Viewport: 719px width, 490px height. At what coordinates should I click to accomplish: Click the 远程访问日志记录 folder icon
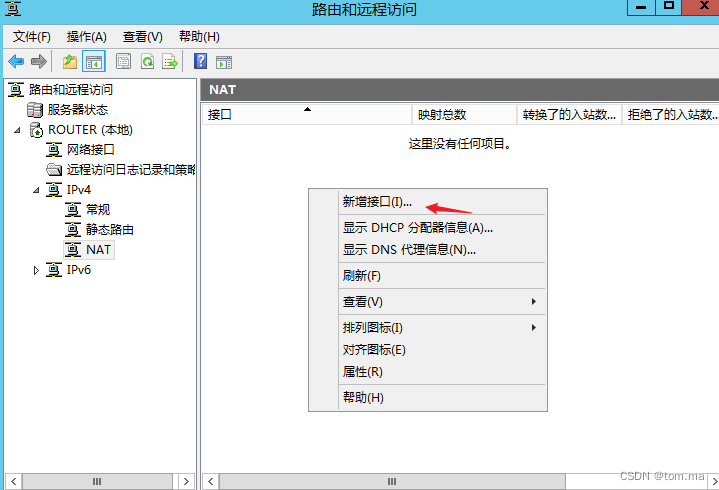54,170
